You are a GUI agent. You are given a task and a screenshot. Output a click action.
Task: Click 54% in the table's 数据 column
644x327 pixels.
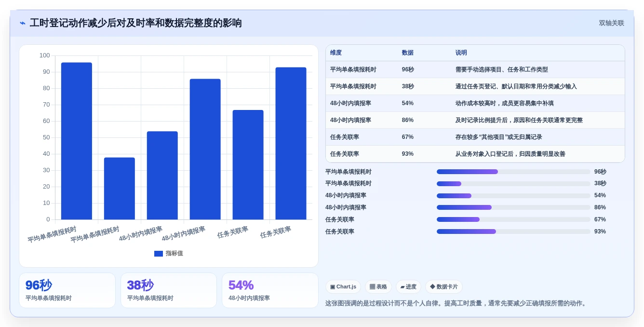click(x=408, y=103)
